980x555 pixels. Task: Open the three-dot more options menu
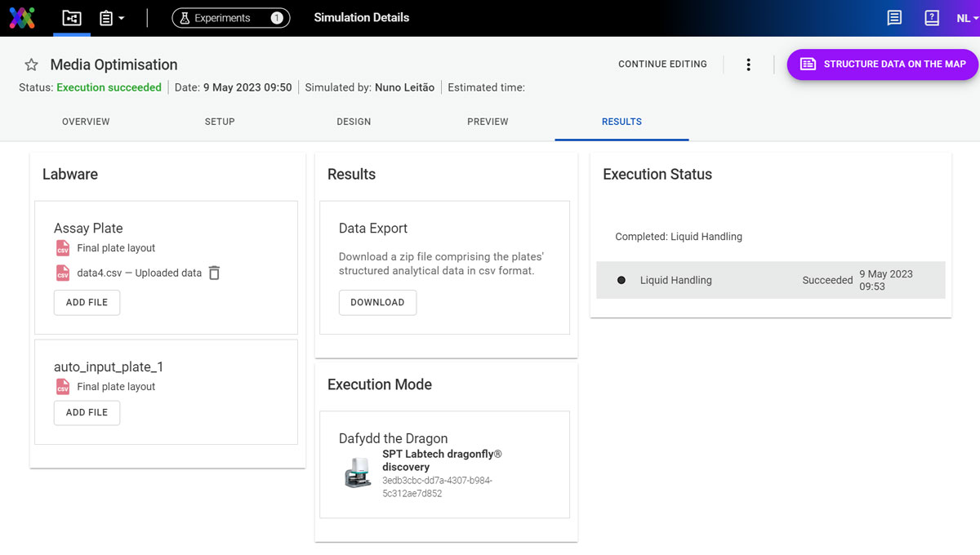tap(748, 64)
